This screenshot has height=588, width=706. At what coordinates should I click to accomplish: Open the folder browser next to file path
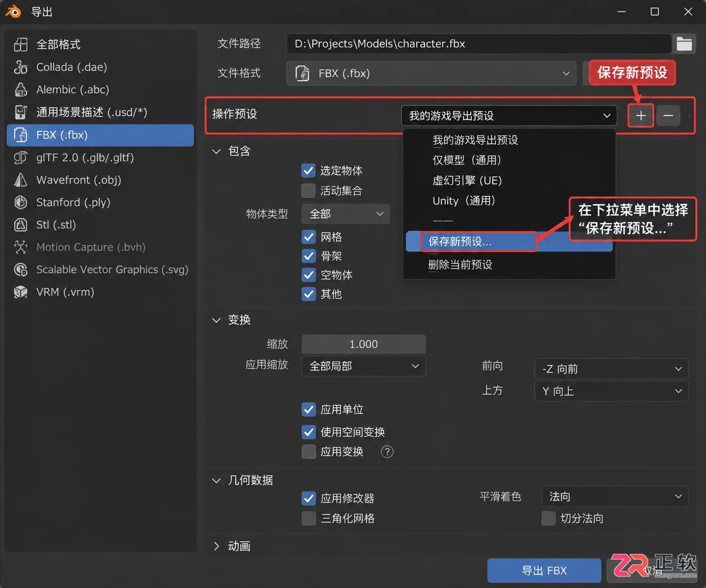tap(684, 44)
